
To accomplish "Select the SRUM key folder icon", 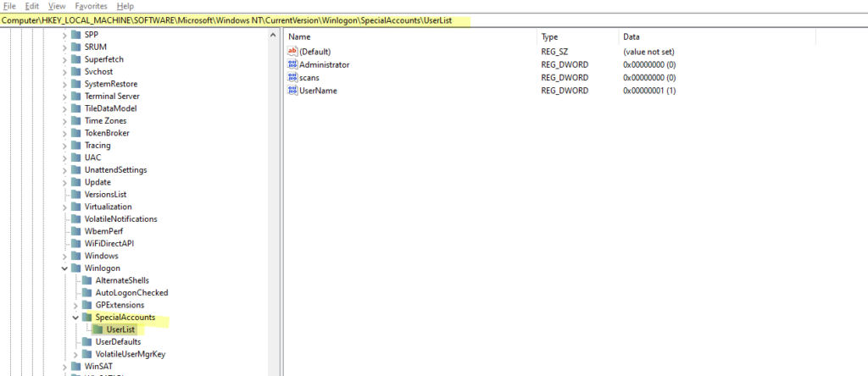I will point(75,47).
